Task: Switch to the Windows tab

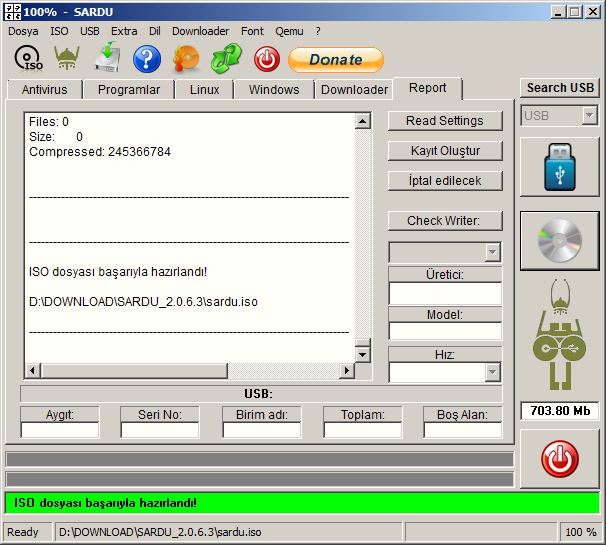Action: tap(274, 90)
